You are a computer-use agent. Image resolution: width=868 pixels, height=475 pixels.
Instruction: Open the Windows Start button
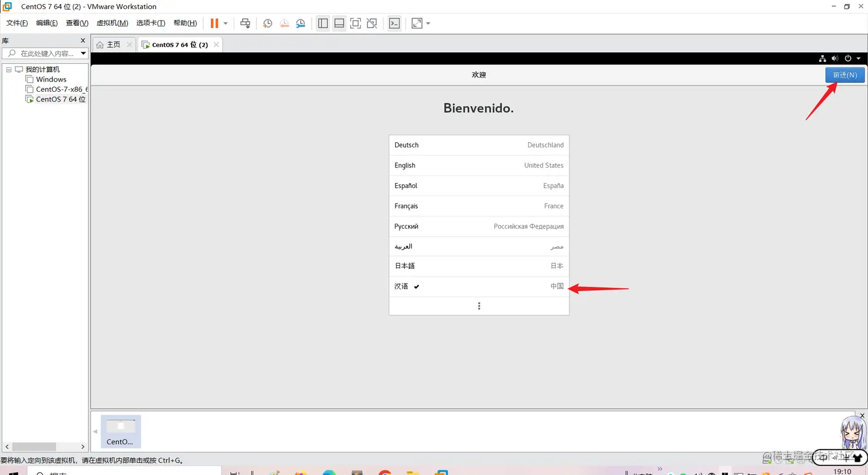pos(14,472)
